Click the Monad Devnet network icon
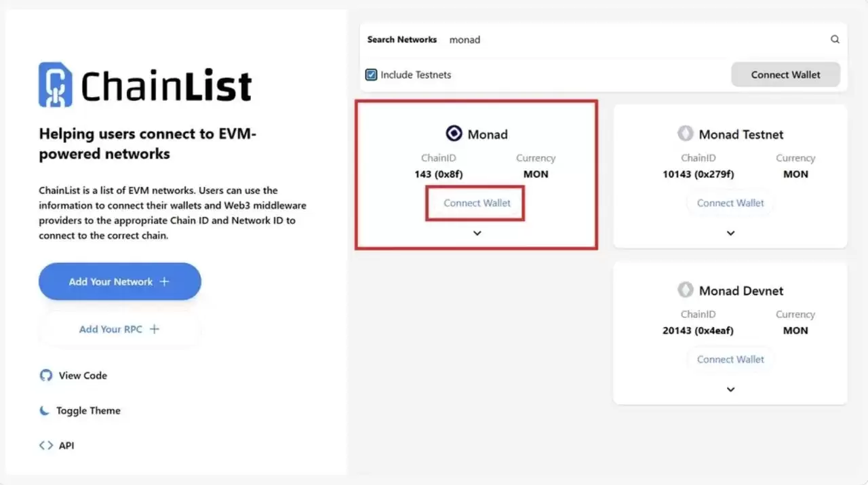 (686, 290)
